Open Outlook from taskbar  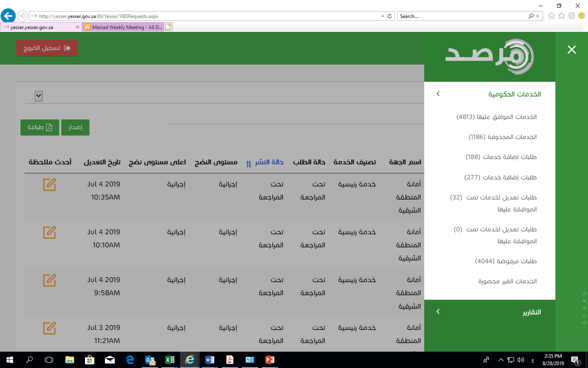point(150,360)
